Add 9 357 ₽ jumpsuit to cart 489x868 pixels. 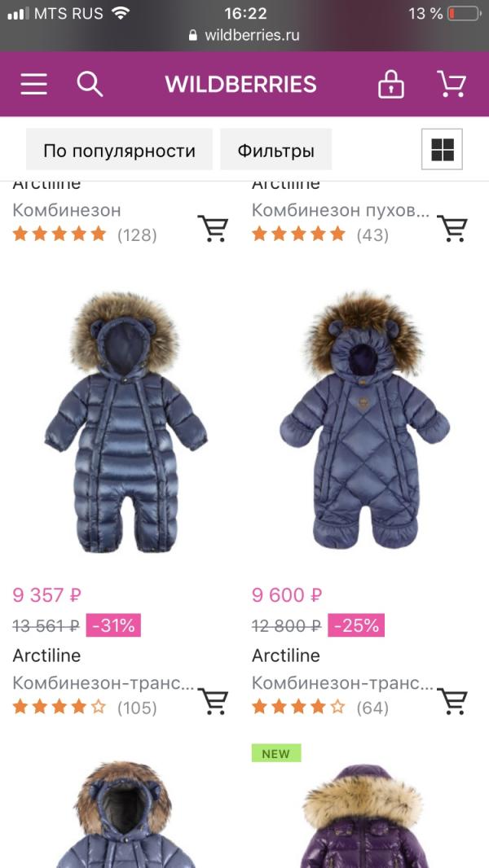(213, 702)
